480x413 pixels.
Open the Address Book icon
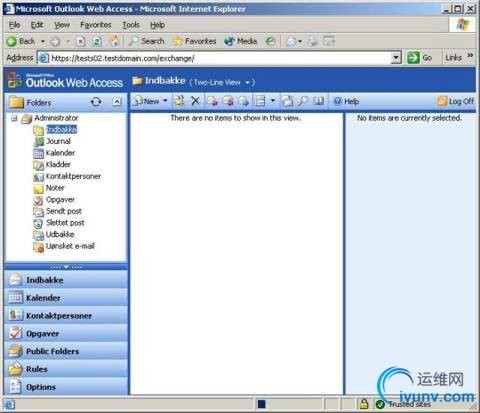[319, 101]
